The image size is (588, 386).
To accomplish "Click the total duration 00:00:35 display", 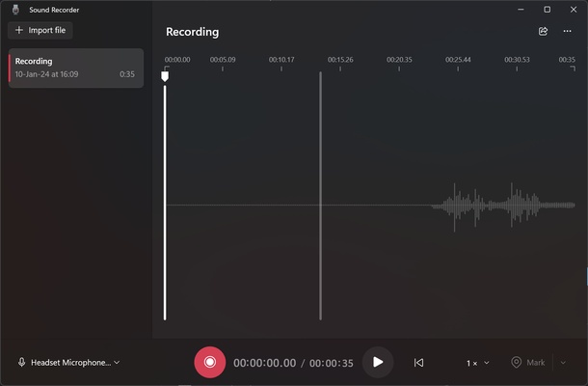I will [x=332, y=363].
